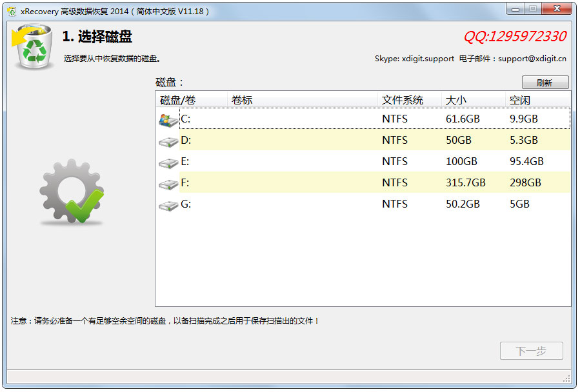Click the 5GB free space of G:
The height and width of the screenshot is (392, 580).
[x=520, y=204]
